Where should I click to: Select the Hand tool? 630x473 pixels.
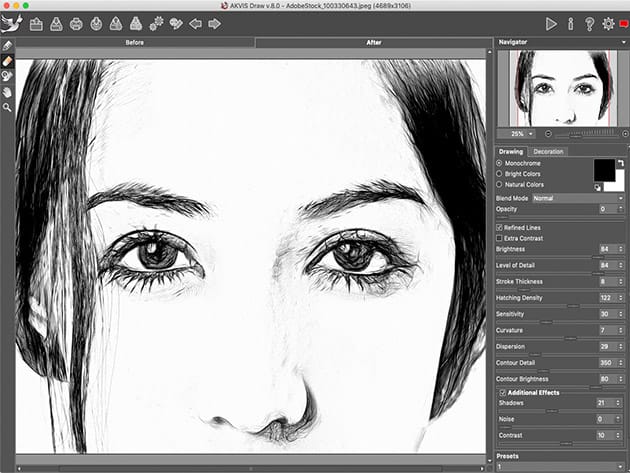click(7, 91)
